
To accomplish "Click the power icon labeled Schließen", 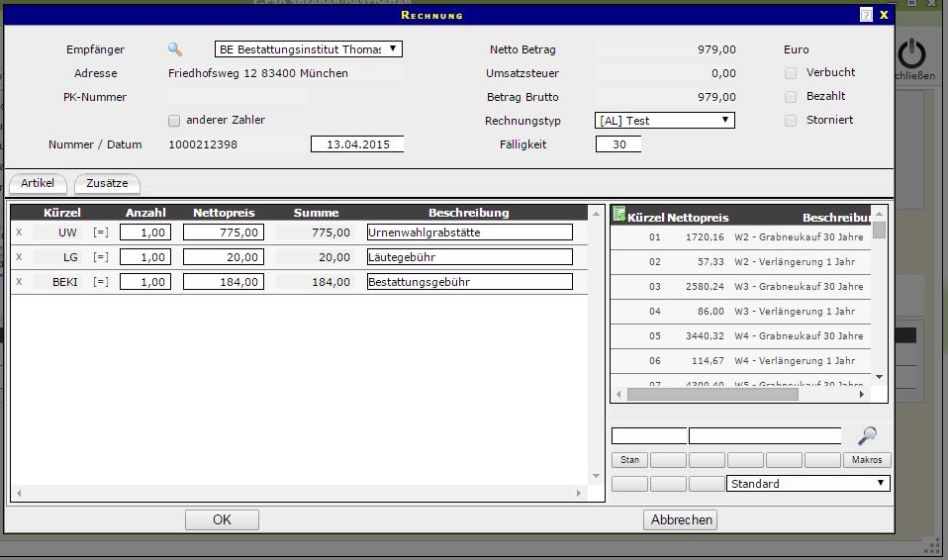I will coord(912,53).
